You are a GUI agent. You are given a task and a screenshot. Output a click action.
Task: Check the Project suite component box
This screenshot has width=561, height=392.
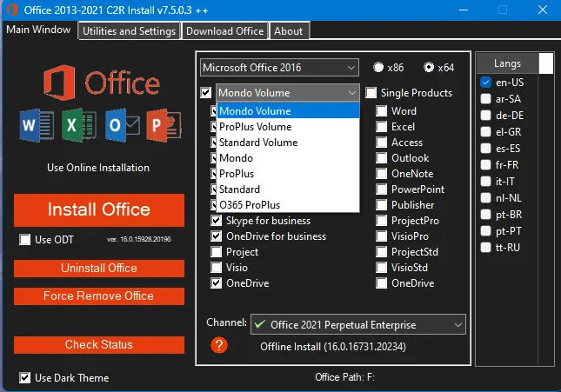point(216,252)
